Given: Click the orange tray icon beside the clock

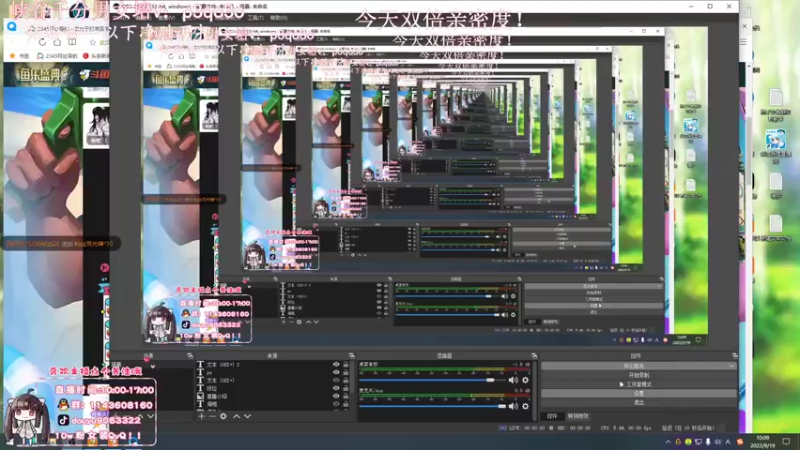Looking at the screenshot, I should click(740, 442).
